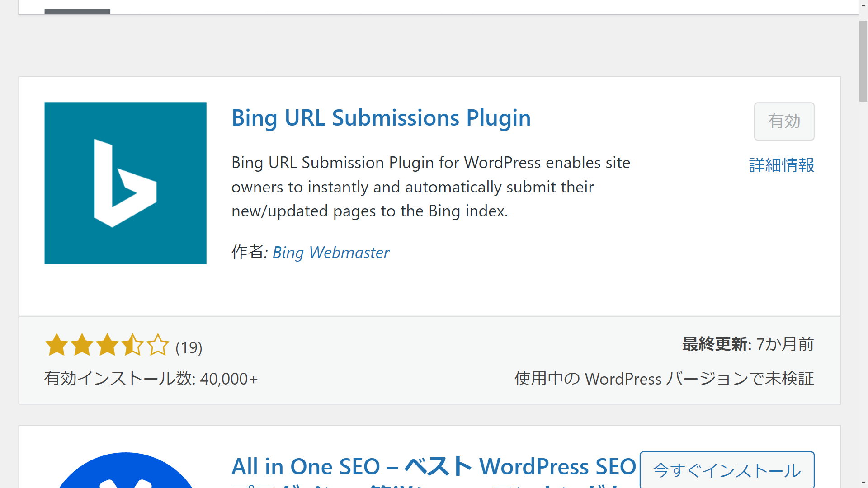Click the half-filled fourth rating star
This screenshot has width=868, height=488.
(x=133, y=346)
